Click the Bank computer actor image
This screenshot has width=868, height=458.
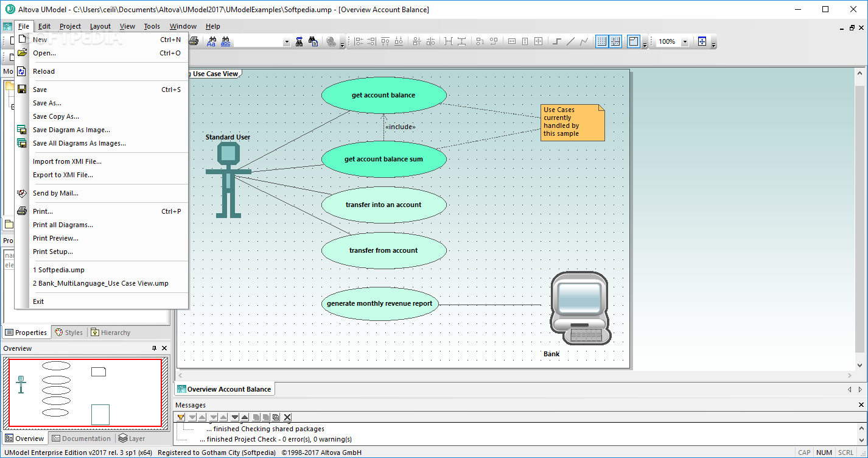(x=579, y=309)
